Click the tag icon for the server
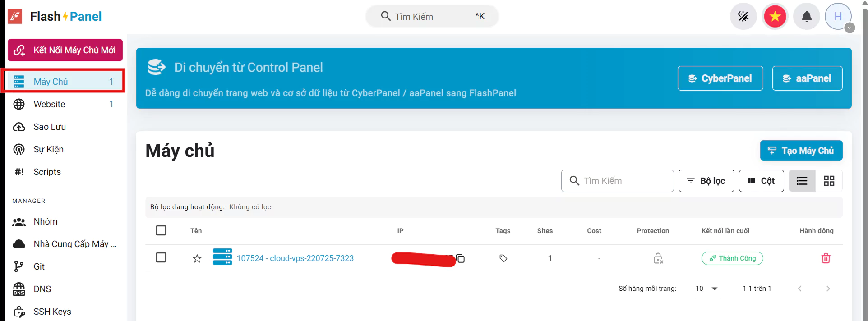 [x=503, y=258]
